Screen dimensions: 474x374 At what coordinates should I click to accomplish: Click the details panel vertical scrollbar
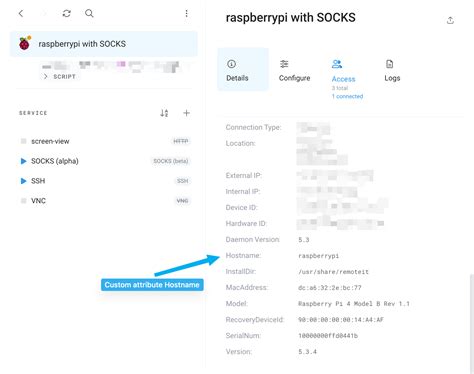(x=471, y=323)
